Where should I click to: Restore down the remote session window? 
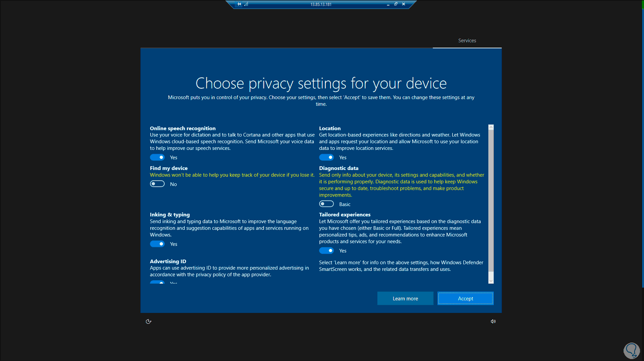396,4
